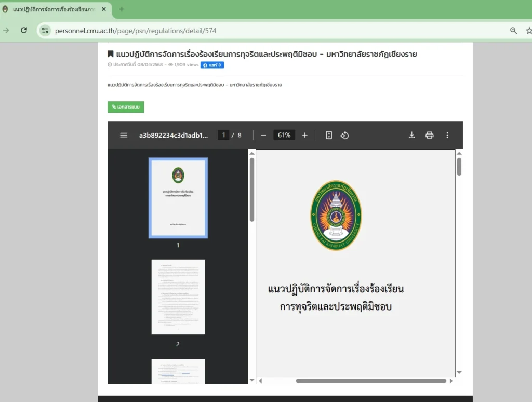Click the horizontal scroll-left arrow
Screen dimensions: 532x402
[x=260, y=381]
